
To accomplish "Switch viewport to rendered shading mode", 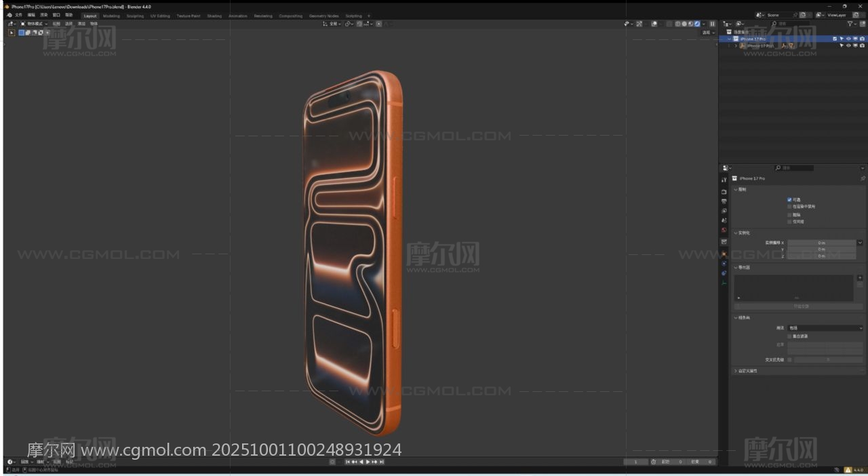I will point(697,24).
